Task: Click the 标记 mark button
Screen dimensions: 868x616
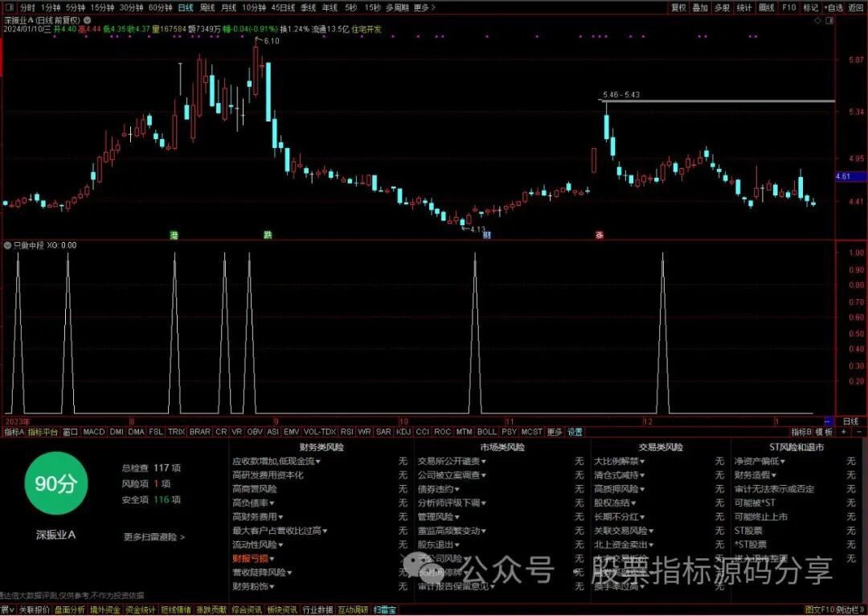Action: click(x=810, y=8)
